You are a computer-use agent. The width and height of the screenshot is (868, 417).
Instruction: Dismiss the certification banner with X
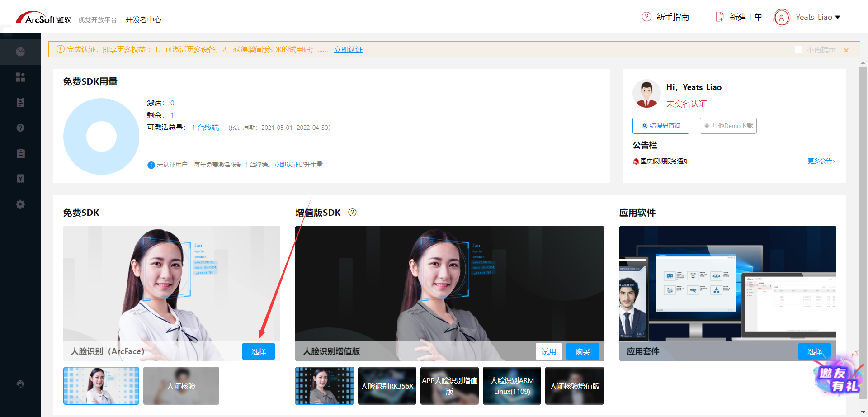tap(846, 50)
